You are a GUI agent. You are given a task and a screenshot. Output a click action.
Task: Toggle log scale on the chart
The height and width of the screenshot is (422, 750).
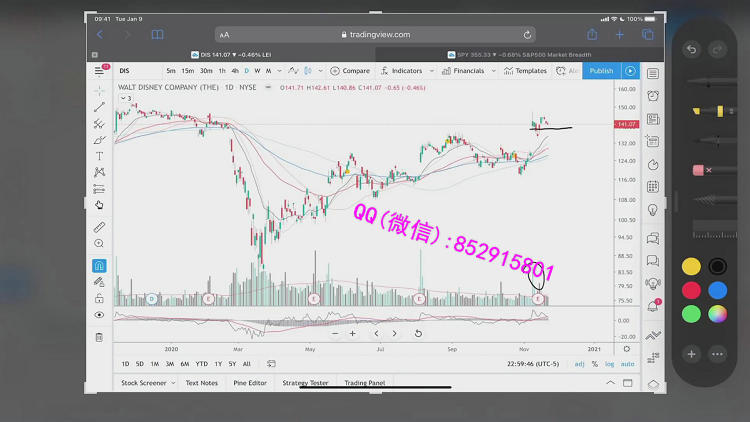tap(609, 364)
